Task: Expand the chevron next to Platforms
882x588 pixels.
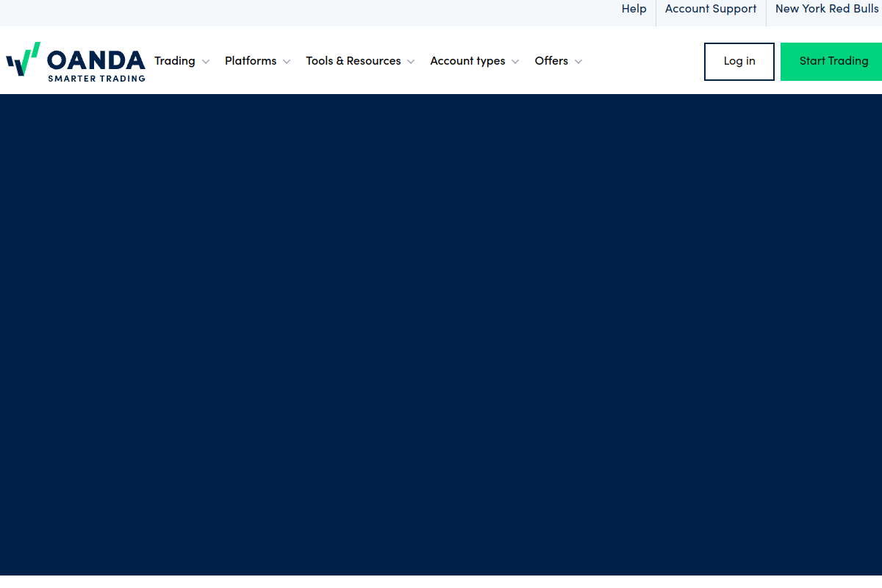Action: (x=287, y=62)
